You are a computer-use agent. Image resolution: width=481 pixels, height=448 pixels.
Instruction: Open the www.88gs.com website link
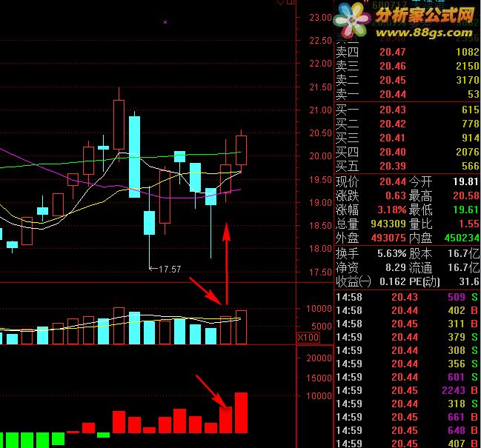point(424,33)
